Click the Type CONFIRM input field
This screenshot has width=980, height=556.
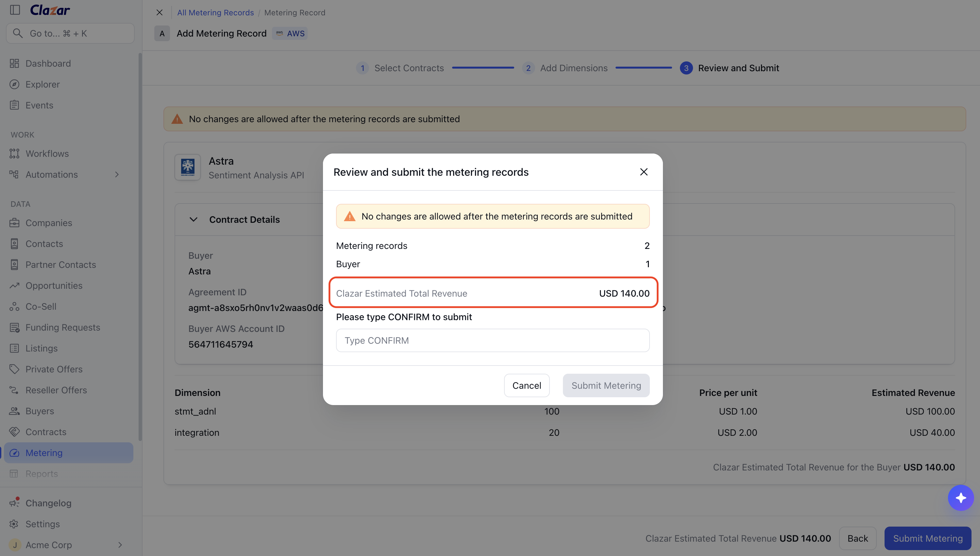pyautogui.click(x=493, y=340)
